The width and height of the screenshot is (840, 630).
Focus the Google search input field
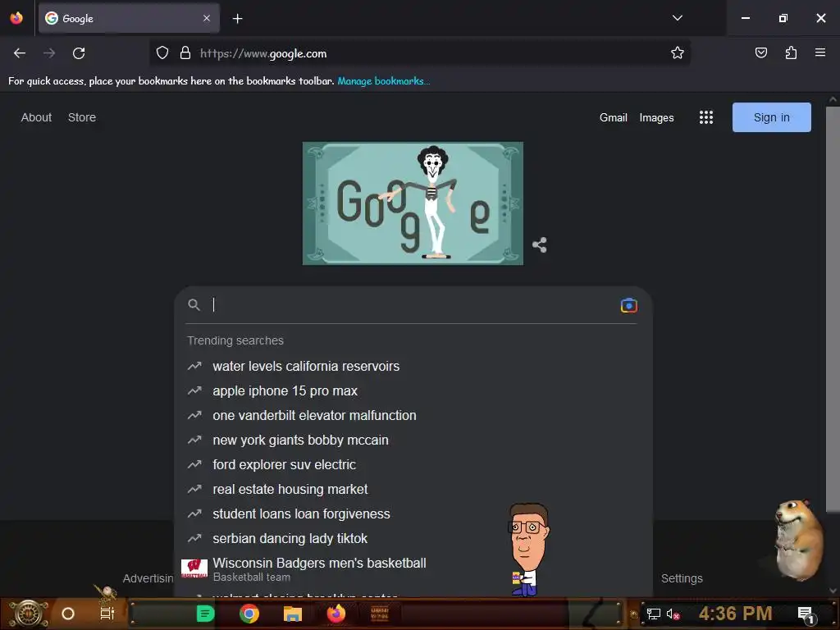[x=413, y=305]
